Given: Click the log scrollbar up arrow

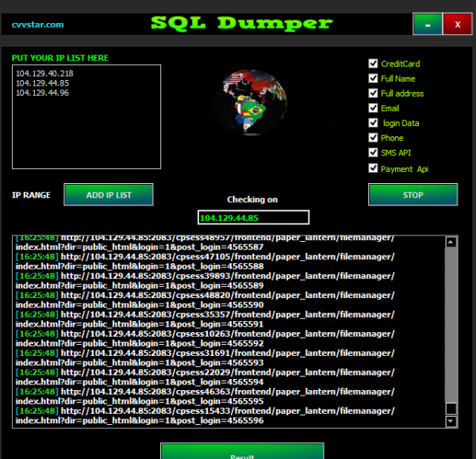Looking at the screenshot, I should 451,243.
